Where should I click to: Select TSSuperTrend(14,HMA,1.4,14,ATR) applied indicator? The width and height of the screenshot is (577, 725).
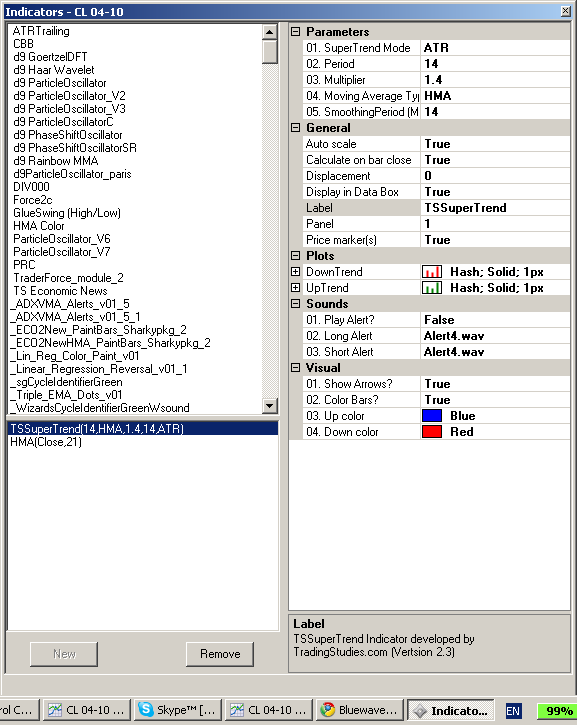[x=143, y=429]
